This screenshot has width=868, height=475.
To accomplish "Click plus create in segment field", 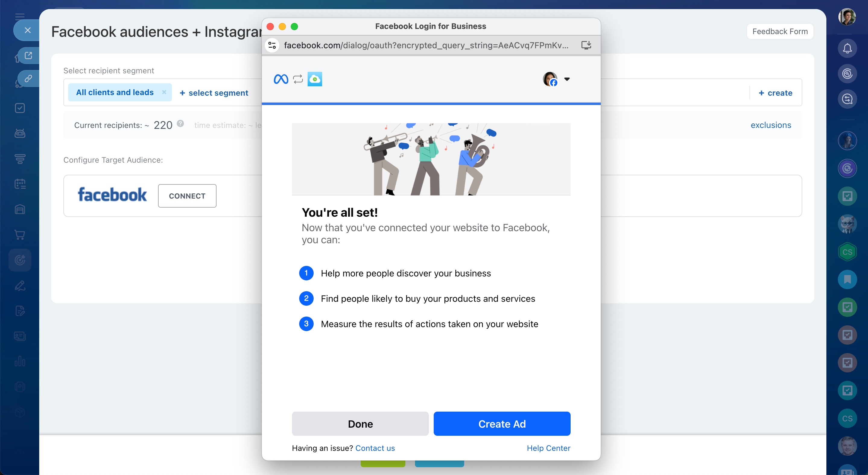I will (x=775, y=93).
